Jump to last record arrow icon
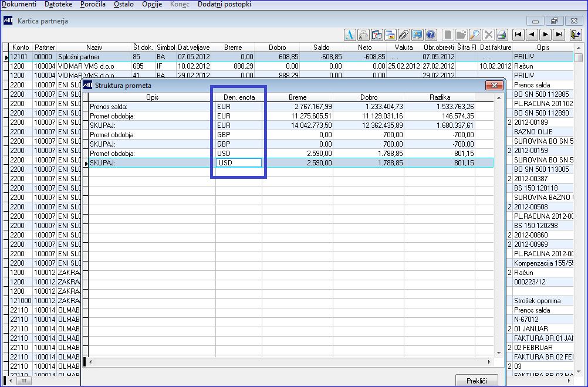 pyautogui.click(x=559, y=35)
